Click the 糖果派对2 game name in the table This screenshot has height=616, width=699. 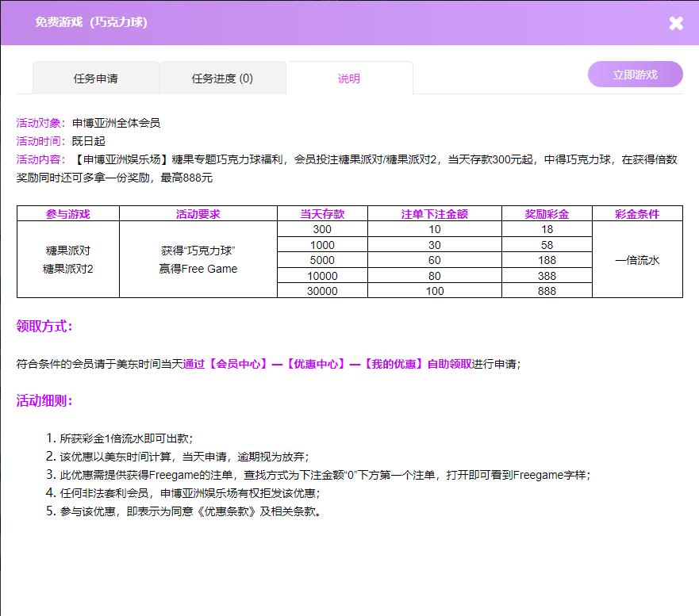(68, 269)
